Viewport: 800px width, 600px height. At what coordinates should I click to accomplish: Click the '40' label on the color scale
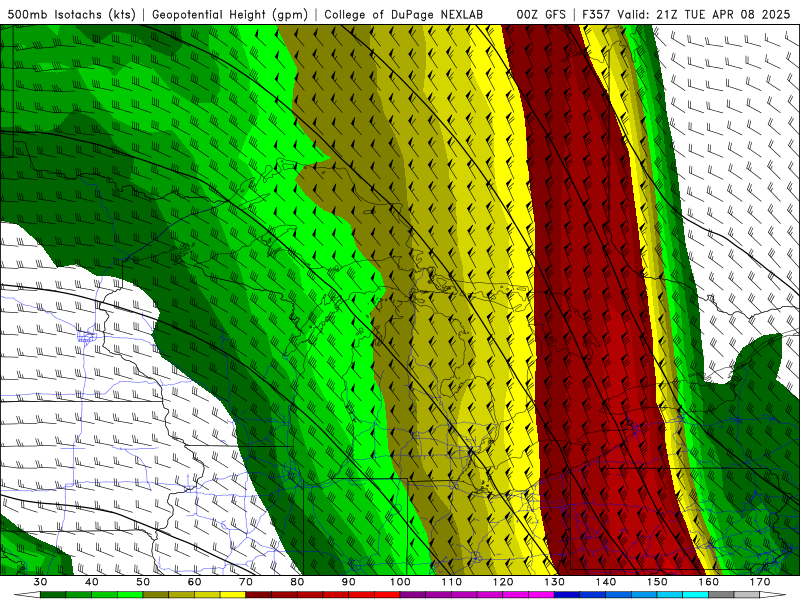coord(91,582)
